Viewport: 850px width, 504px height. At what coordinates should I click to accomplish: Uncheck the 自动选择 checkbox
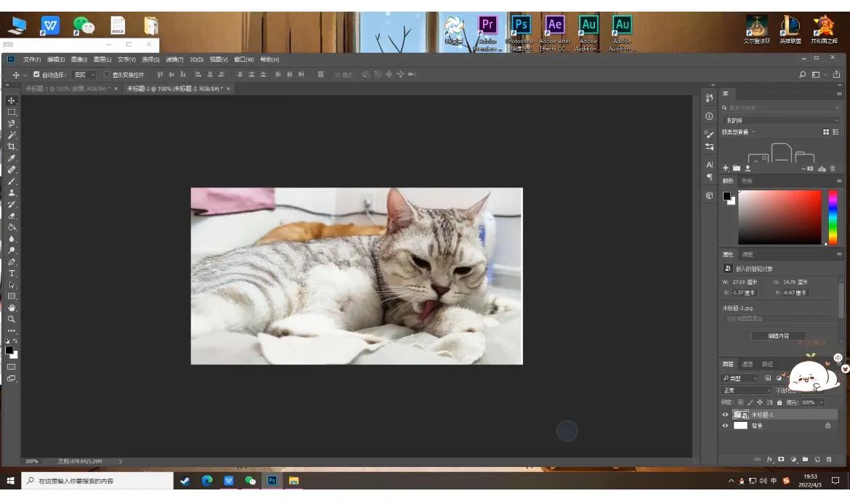[x=36, y=75]
